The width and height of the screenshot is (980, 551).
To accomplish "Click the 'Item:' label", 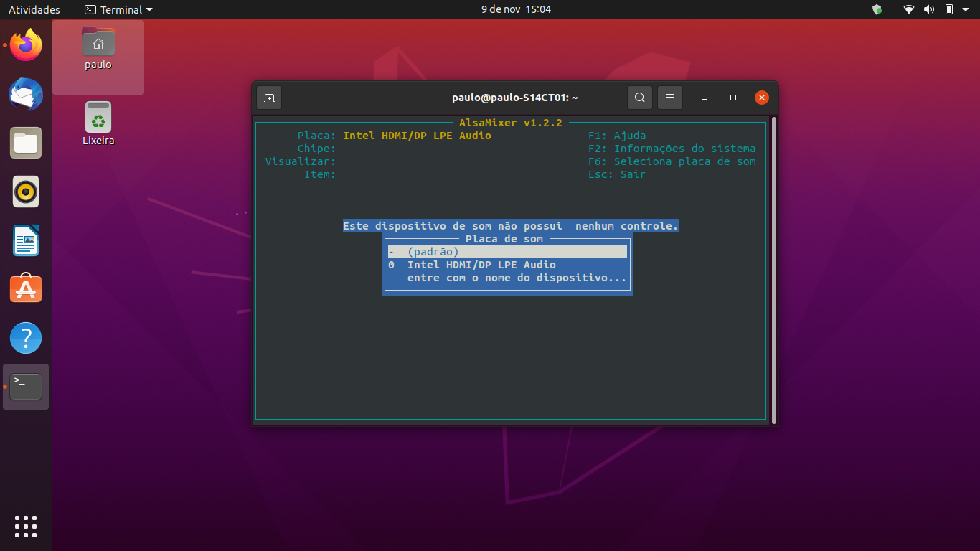I will pos(320,174).
